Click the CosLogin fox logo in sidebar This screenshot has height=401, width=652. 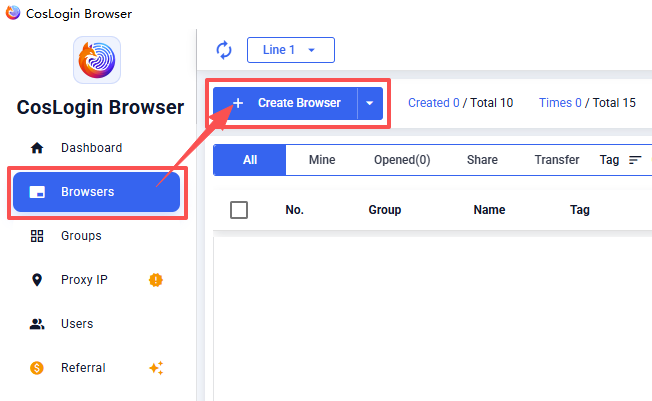[97, 60]
